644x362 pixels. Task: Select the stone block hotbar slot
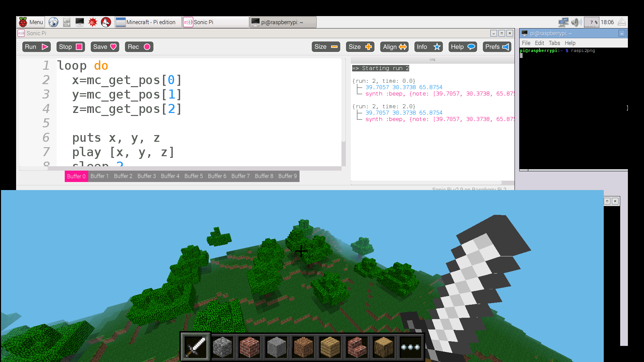(276, 347)
